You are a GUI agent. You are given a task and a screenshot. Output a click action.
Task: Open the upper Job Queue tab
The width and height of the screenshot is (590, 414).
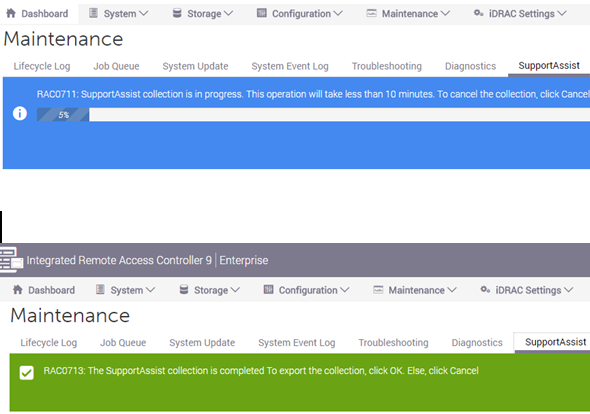tap(116, 66)
